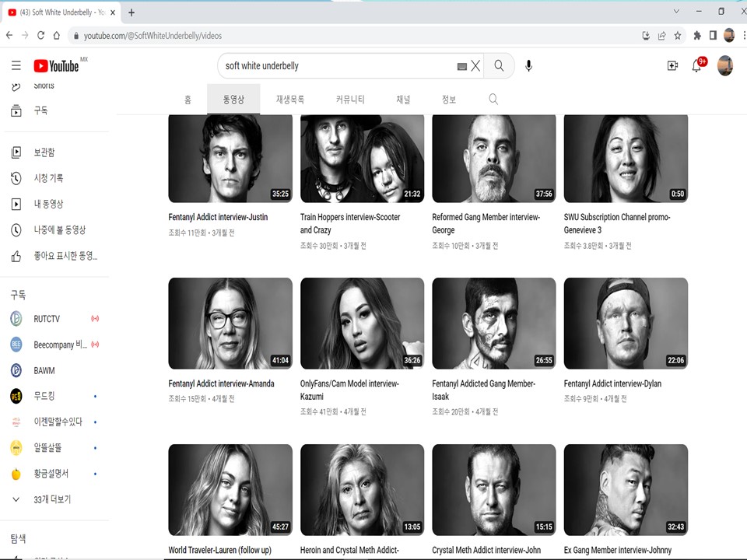
Task: Open the notifications bell
Action: (x=696, y=66)
